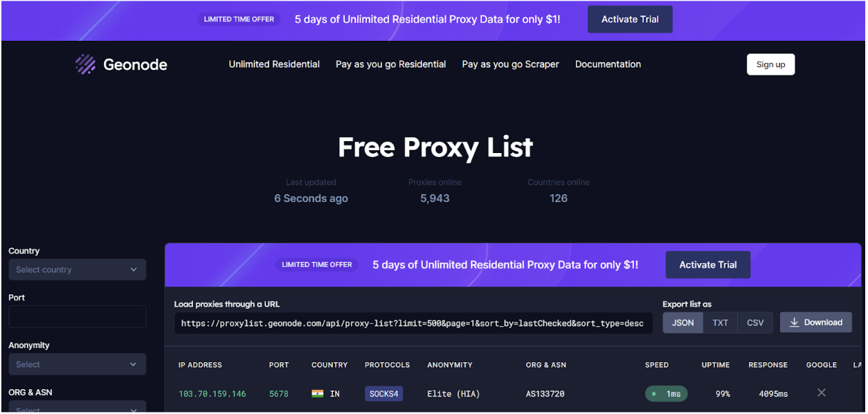Go to Documentation page
Image resolution: width=868 pixels, height=414 pixels.
pos(608,64)
